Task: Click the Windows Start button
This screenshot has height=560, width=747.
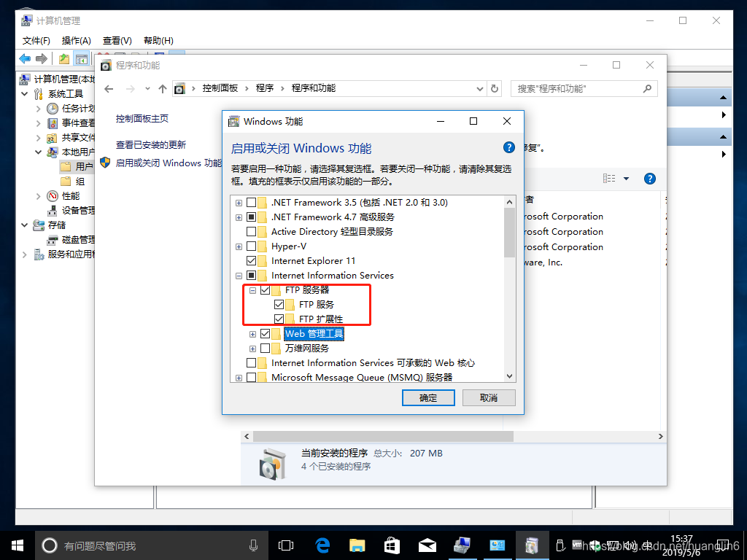Action: [x=18, y=545]
